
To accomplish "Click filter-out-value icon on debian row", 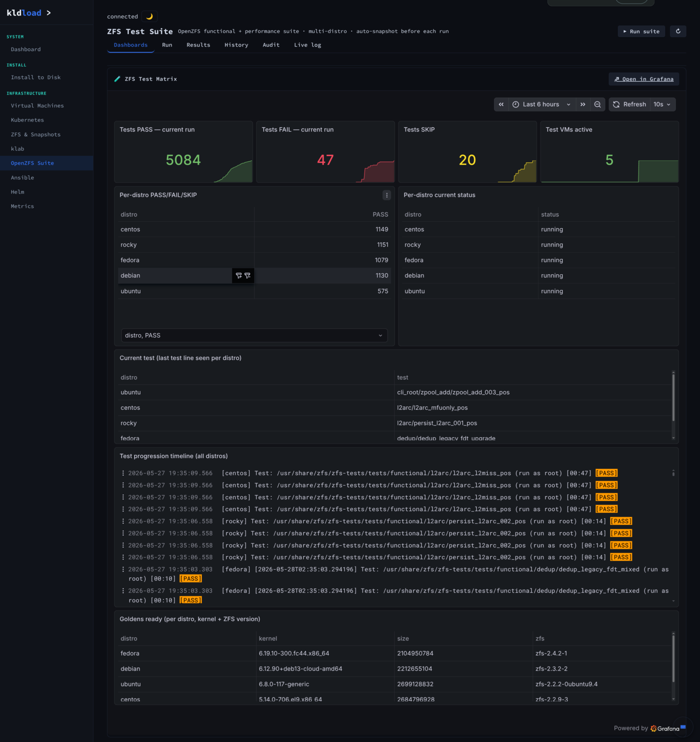I will [x=247, y=276].
